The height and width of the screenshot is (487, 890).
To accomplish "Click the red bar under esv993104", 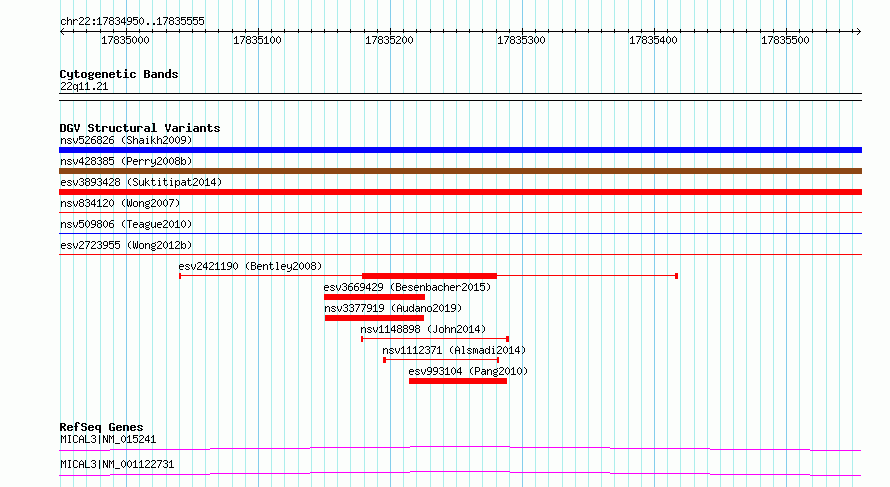I will point(457,381).
